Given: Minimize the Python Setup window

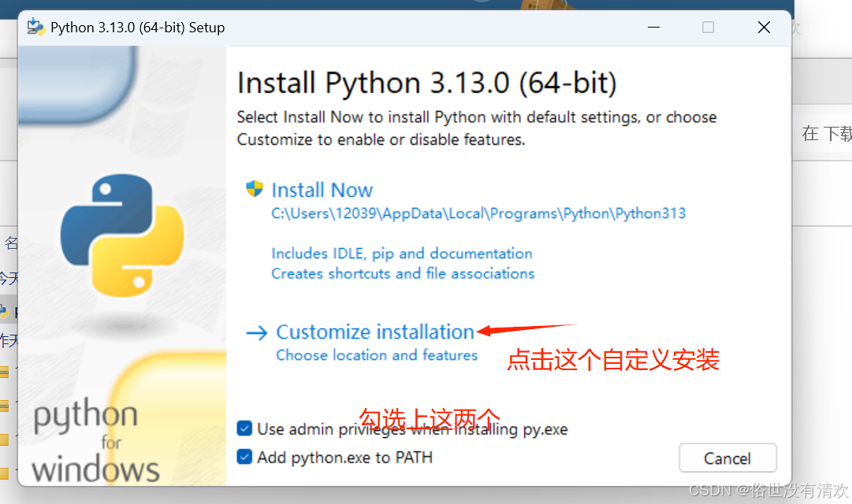Looking at the screenshot, I should 653,27.
